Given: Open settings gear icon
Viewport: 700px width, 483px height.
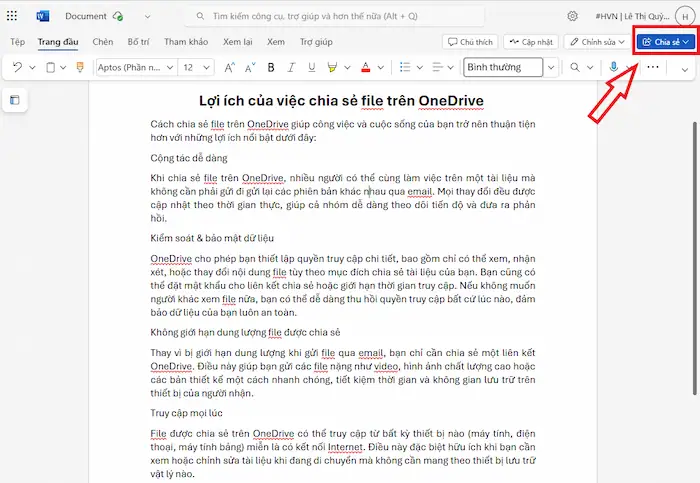Looking at the screenshot, I should click(572, 16).
